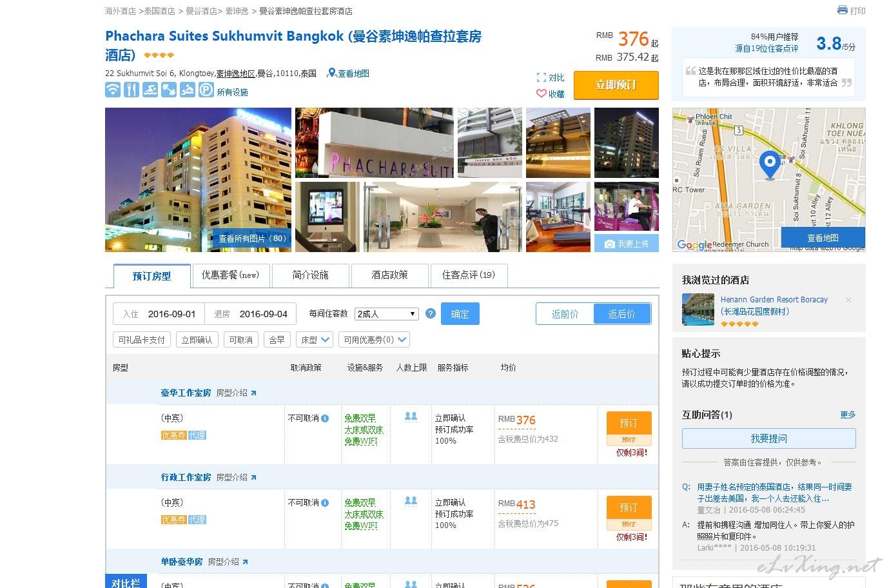Click the blue location pin on the map

(x=769, y=164)
